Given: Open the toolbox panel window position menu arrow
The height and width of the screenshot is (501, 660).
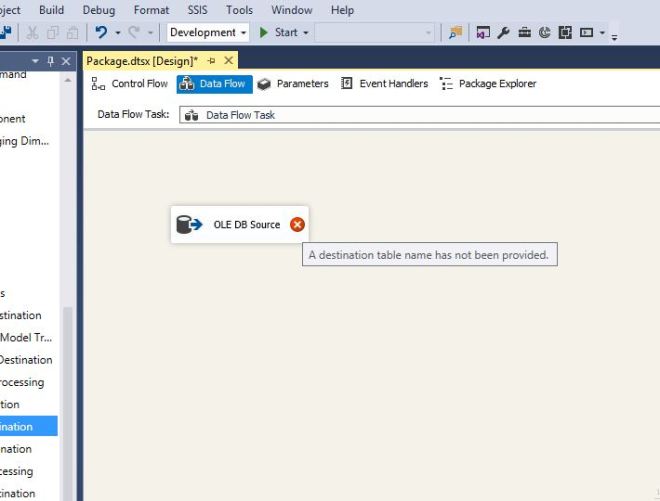Looking at the screenshot, I should [36, 61].
